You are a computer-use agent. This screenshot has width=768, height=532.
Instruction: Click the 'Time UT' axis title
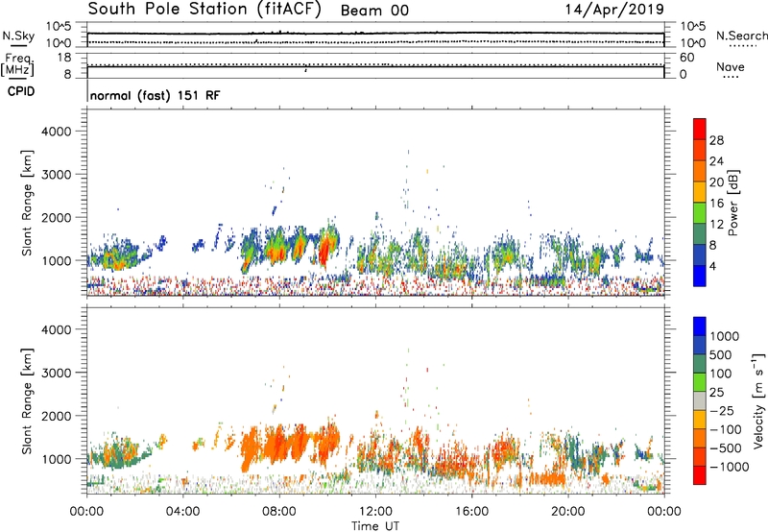pyautogui.click(x=375, y=526)
